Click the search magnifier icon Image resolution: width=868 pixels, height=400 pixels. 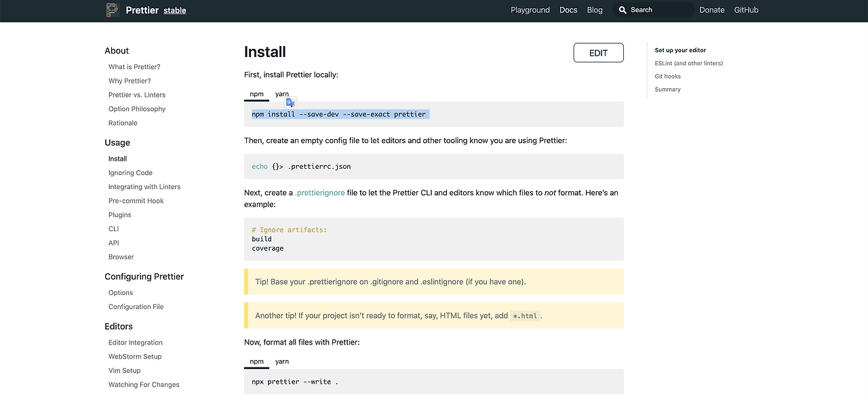click(x=623, y=10)
